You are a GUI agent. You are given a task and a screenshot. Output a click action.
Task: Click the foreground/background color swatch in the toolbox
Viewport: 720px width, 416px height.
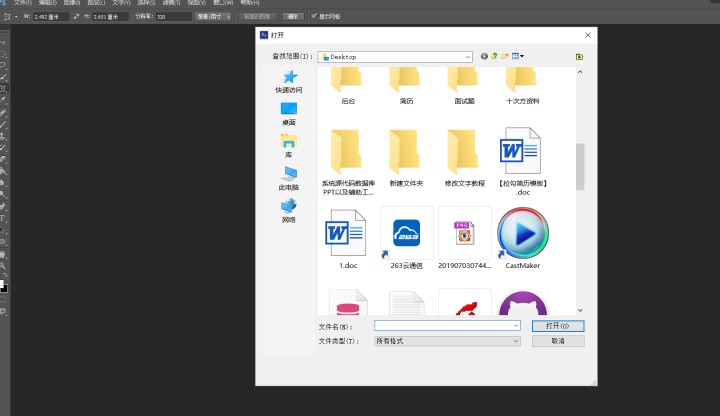(x=3, y=287)
